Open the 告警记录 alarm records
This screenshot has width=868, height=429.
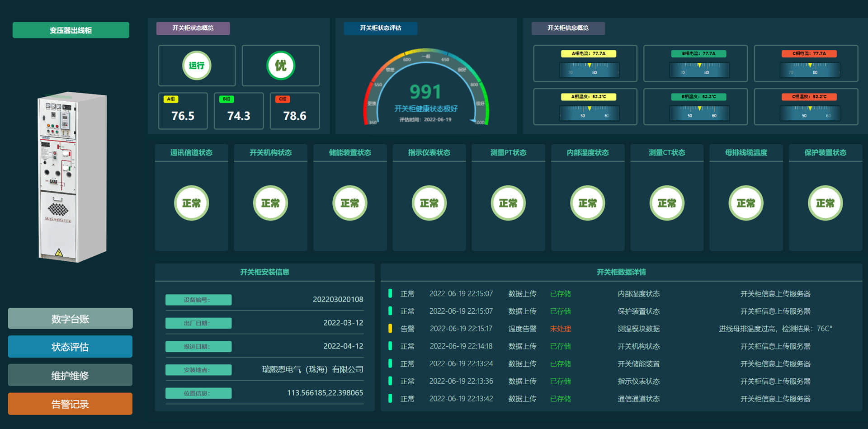70,404
